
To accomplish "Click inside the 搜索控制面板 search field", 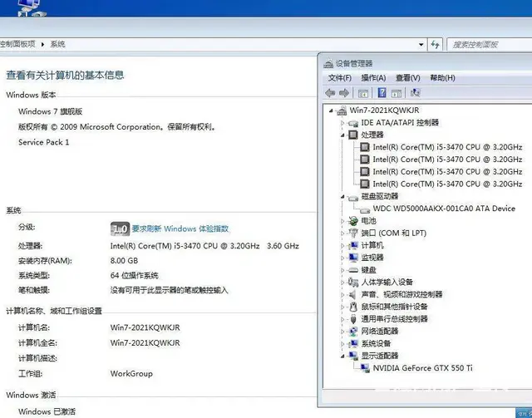I will 490,44.
